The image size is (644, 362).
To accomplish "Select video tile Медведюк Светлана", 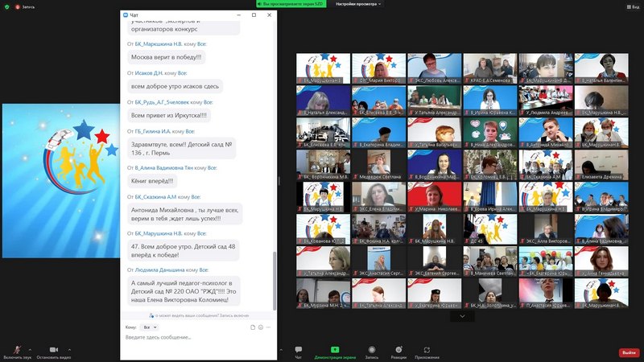I will (378, 165).
